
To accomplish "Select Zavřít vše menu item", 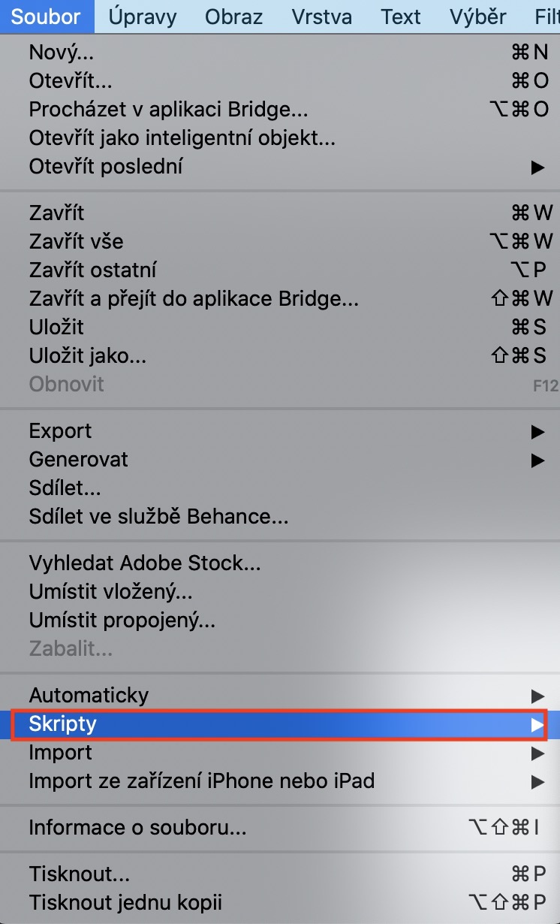I will click(x=76, y=242).
